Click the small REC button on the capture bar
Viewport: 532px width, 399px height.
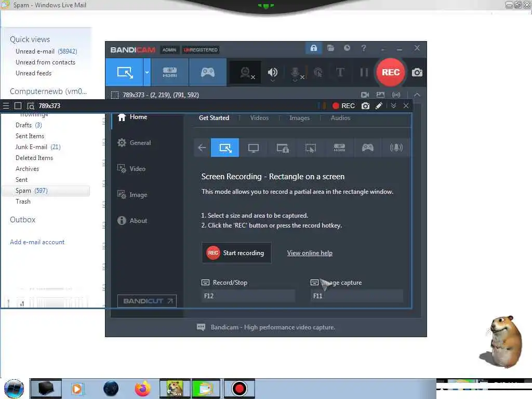[x=343, y=106]
